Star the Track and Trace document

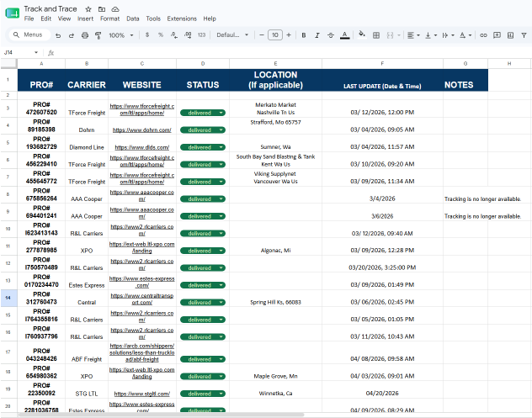tap(88, 9)
